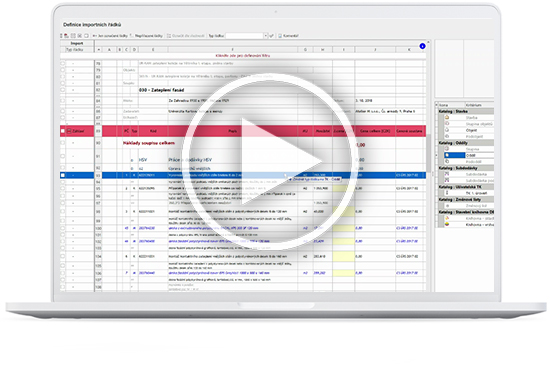
Task: Click the blue circle icon above grid
Action: (x=422, y=46)
